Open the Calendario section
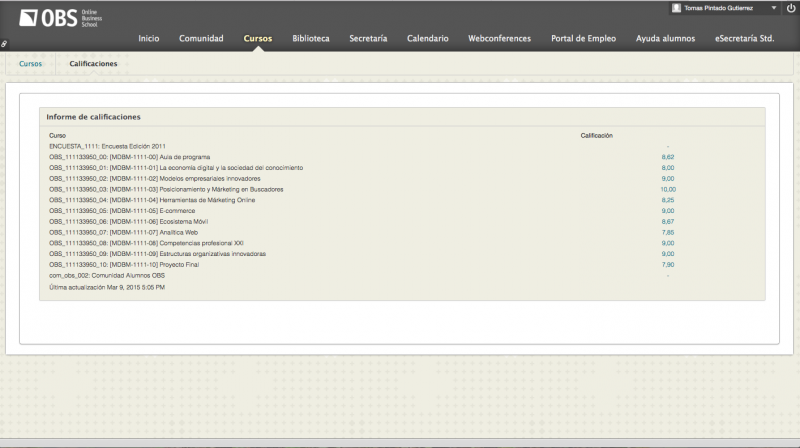 coord(427,39)
